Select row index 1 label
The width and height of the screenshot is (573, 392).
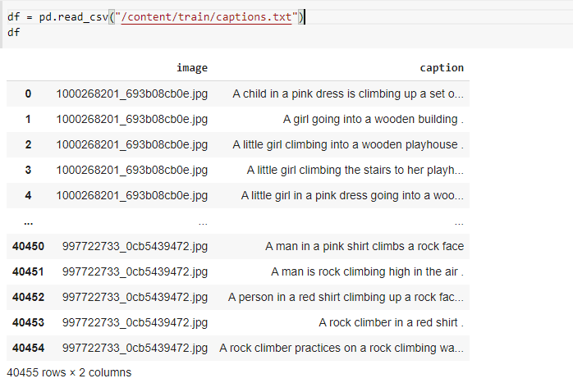tap(28, 120)
